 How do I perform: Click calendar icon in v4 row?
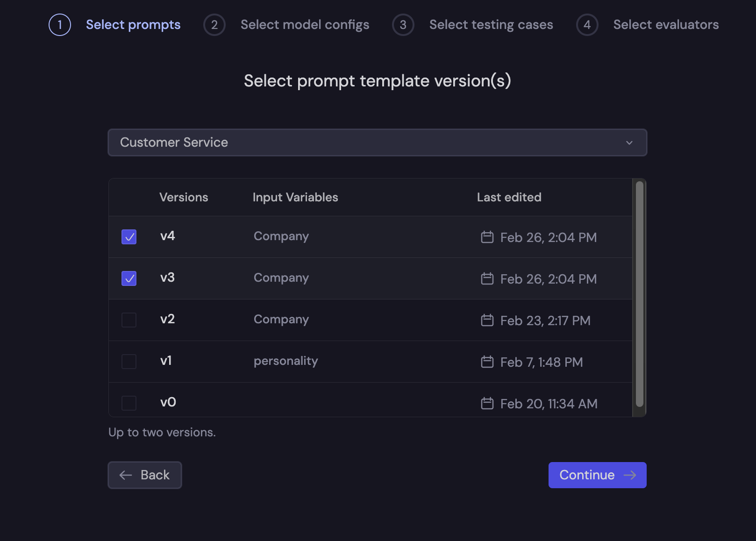coord(487,237)
